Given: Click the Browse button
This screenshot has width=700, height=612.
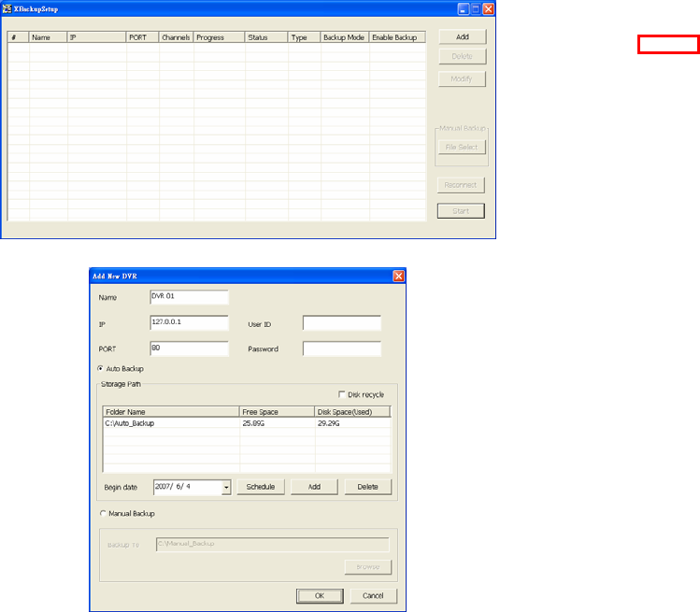Looking at the screenshot, I should click(x=368, y=567).
